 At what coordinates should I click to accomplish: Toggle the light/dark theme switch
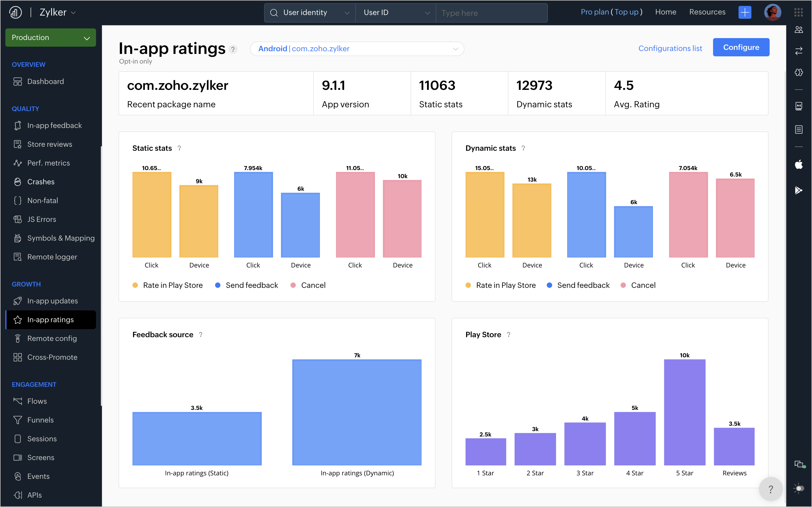coord(799,488)
